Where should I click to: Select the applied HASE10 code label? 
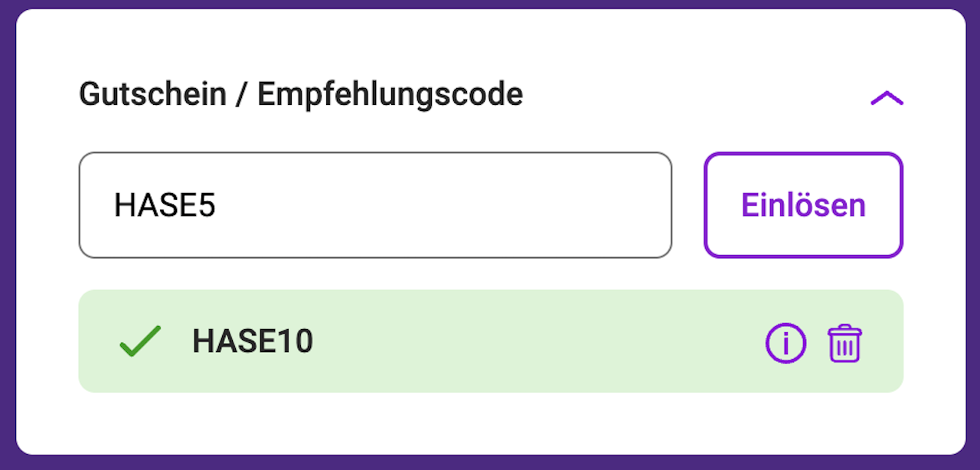tap(253, 341)
